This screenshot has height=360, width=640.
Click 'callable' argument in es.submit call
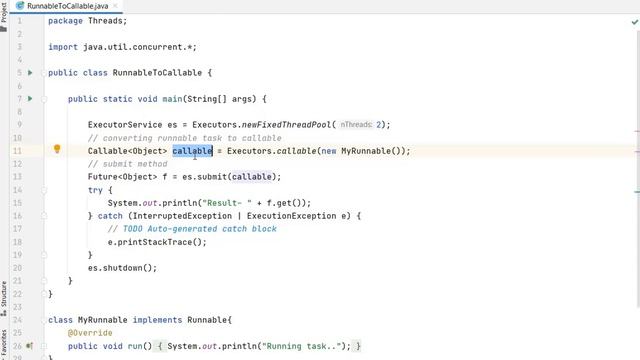[x=252, y=177]
